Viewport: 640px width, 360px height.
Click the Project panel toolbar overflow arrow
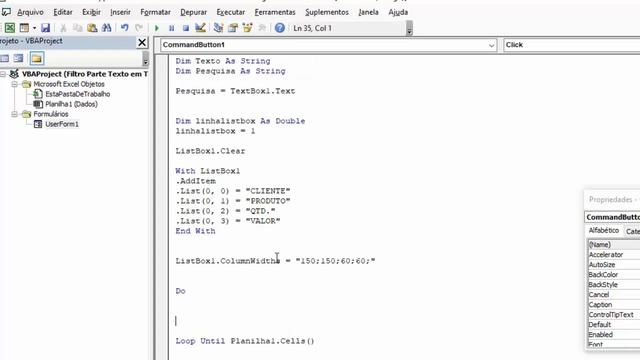(145, 60)
